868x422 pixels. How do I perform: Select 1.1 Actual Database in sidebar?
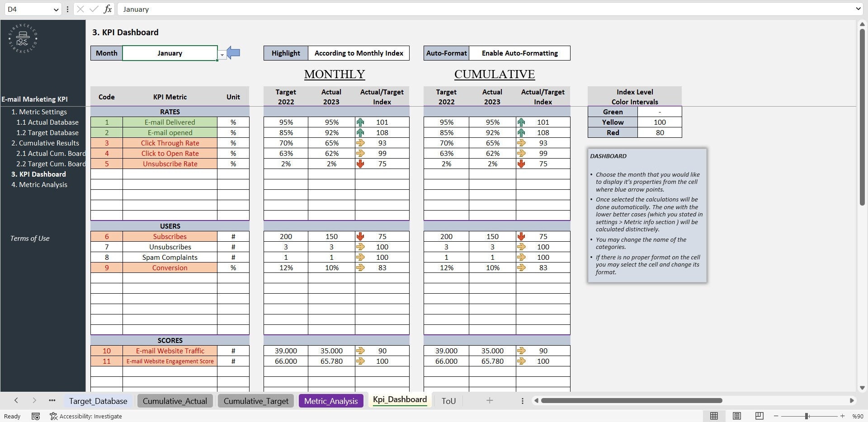coord(47,122)
